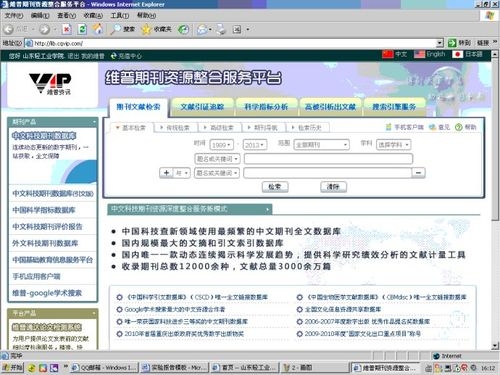Refresh the page with green arrows icon
Screen dimensions: 500x375
pyautogui.click(x=82, y=30)
